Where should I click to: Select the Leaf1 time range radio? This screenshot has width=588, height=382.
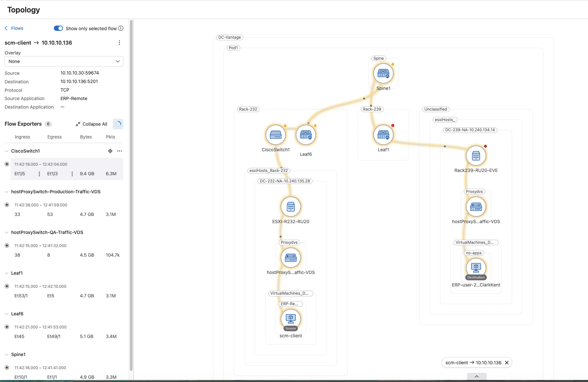7,286
